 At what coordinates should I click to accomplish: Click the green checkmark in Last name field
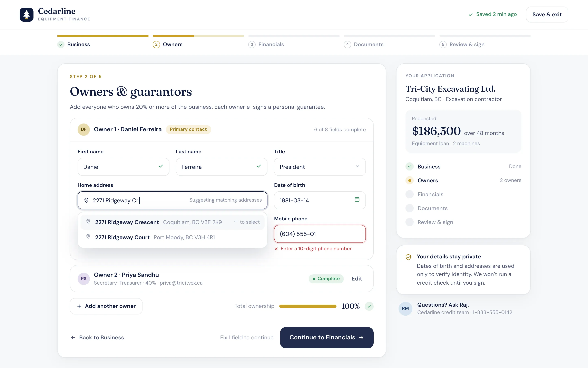259,166
